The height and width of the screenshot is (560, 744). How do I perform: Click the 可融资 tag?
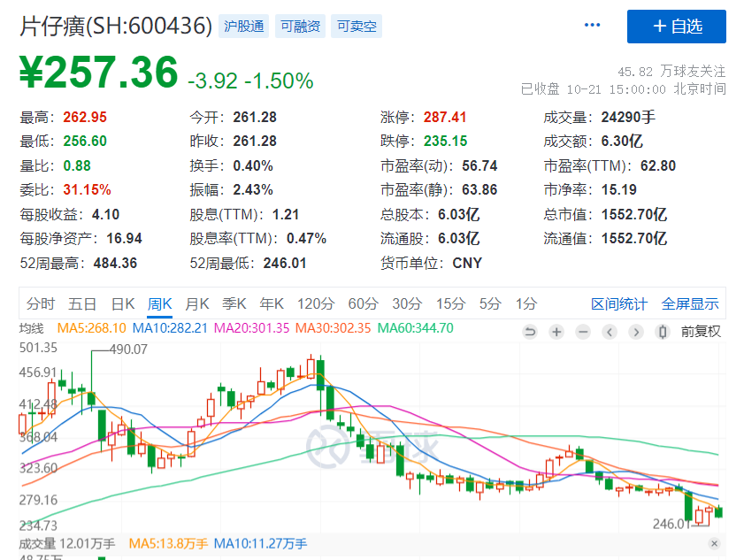point(300,27)
